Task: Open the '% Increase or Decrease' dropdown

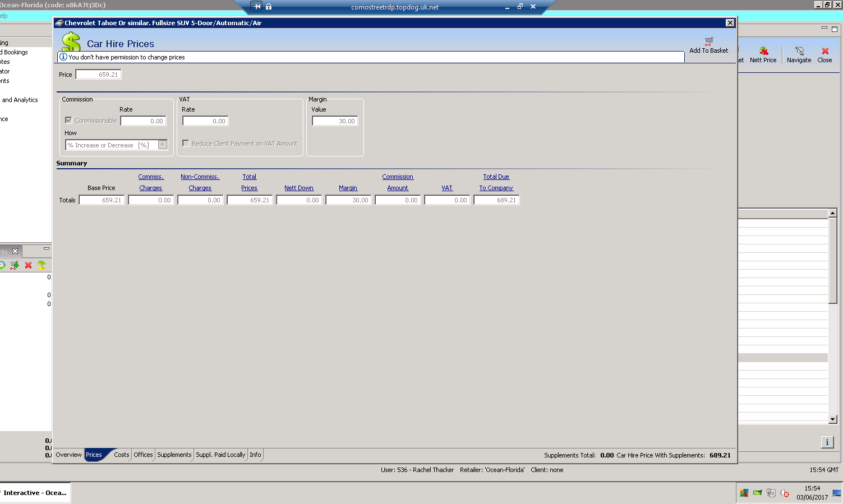Action: (x=163, y=145)
